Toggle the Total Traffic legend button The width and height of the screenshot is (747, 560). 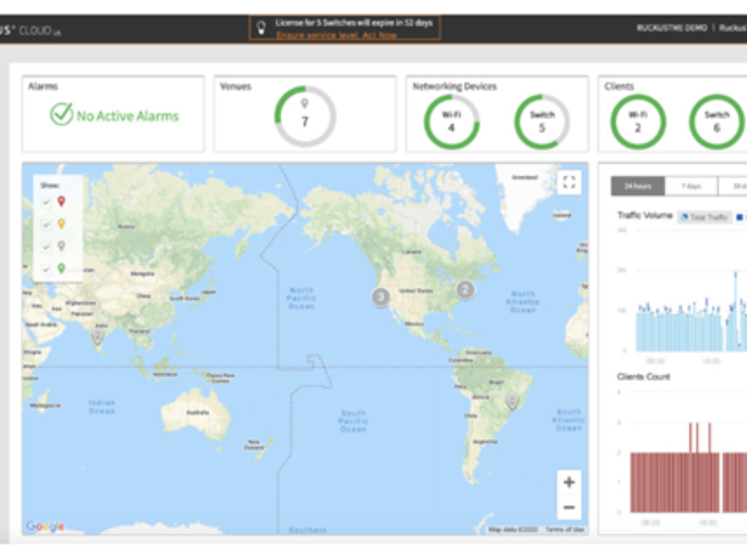click(704, 217)
